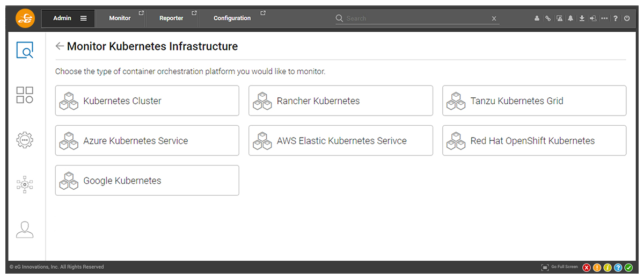Screen dimensions: 644x279
Task: Open the shapes grid icon in sidebar
Action: coord(25,95)
